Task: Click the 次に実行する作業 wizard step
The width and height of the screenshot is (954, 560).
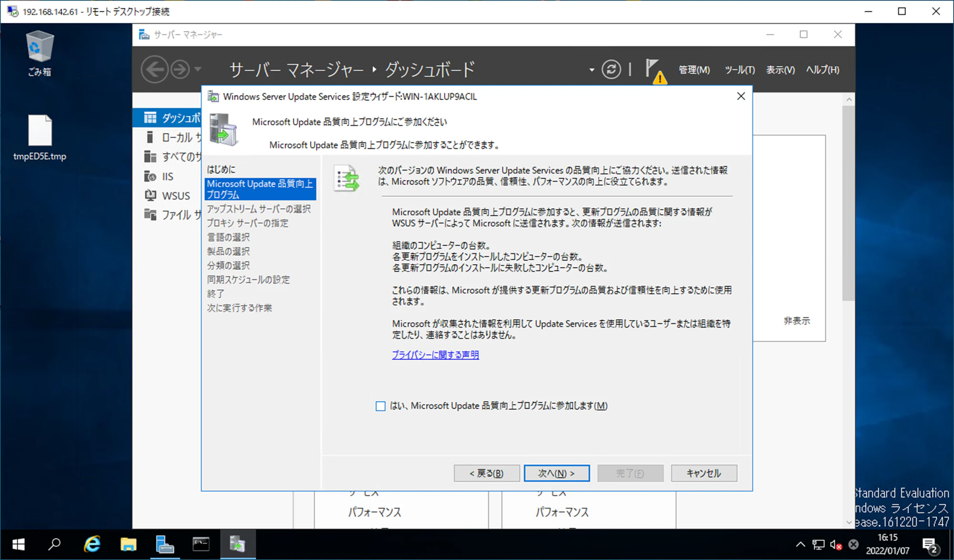Action: click(239, 308)
